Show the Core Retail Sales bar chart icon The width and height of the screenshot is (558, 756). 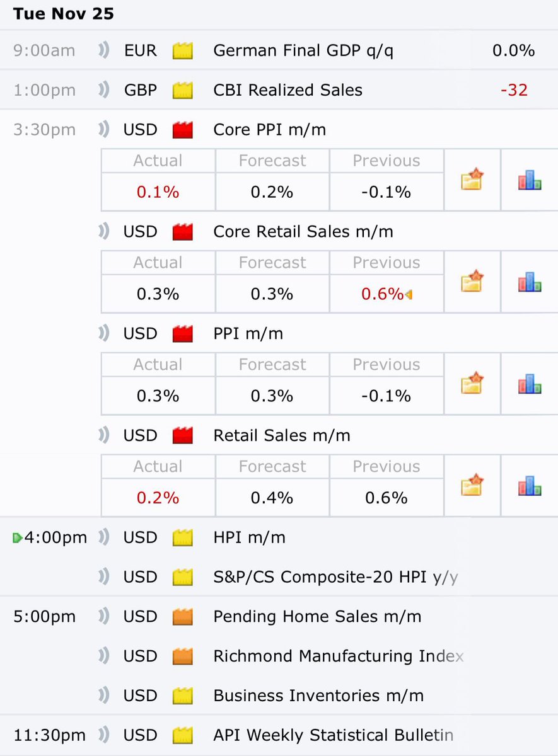[x=530, y=282]
